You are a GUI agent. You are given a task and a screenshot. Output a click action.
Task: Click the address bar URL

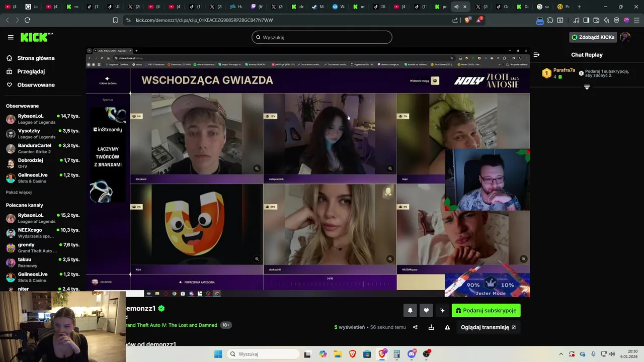tap(204, 20)
